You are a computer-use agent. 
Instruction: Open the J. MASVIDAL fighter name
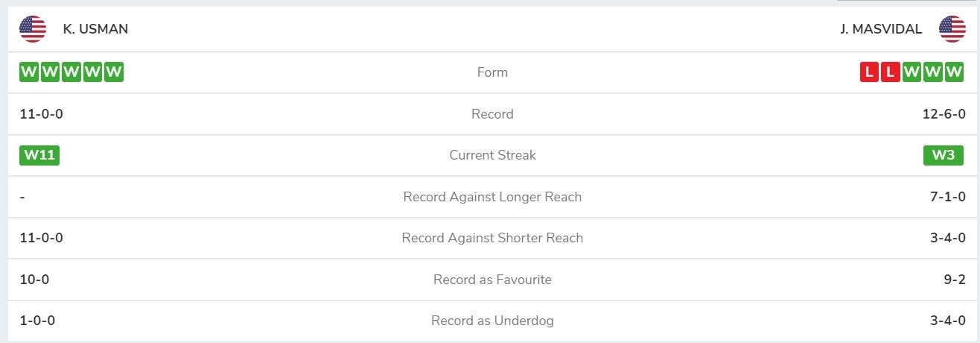(881, 29)
